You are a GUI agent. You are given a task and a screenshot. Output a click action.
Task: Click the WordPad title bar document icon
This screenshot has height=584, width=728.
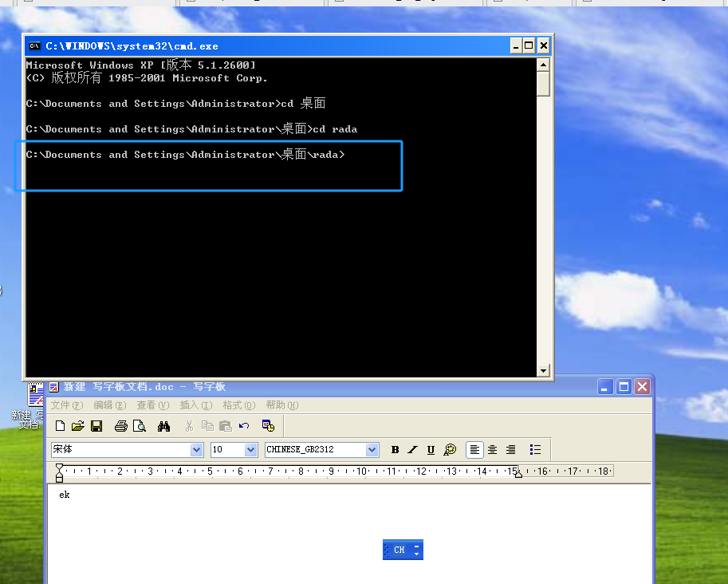point(54,387)
